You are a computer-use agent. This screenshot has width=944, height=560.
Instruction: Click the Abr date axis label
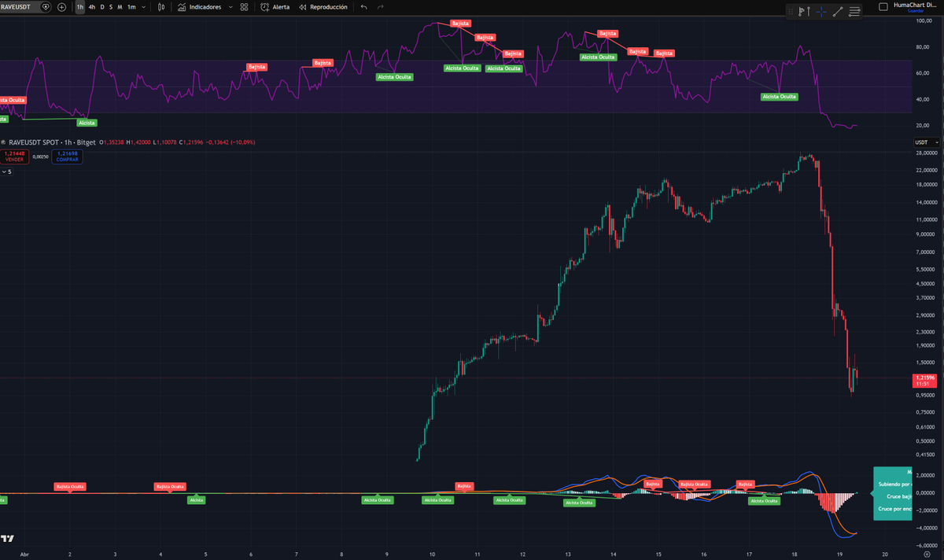pos(24,554)
